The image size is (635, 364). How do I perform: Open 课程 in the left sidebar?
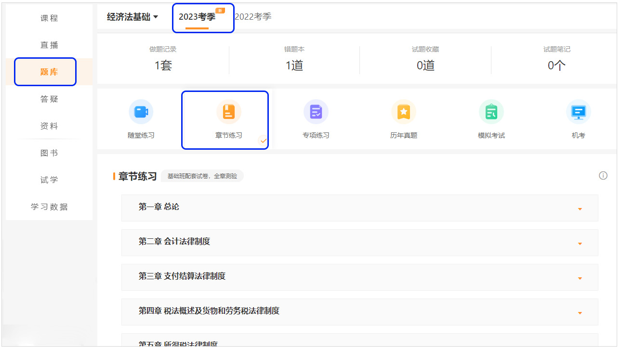point(49,18)
